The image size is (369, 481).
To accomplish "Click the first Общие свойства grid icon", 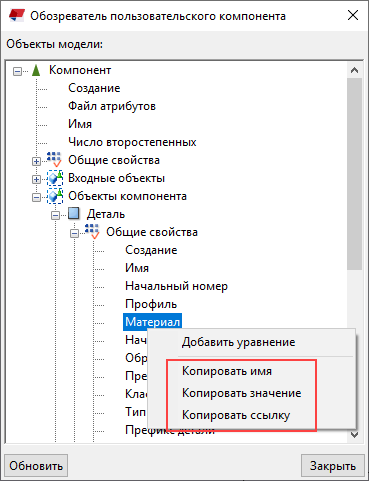I will [x=54, y=159].
